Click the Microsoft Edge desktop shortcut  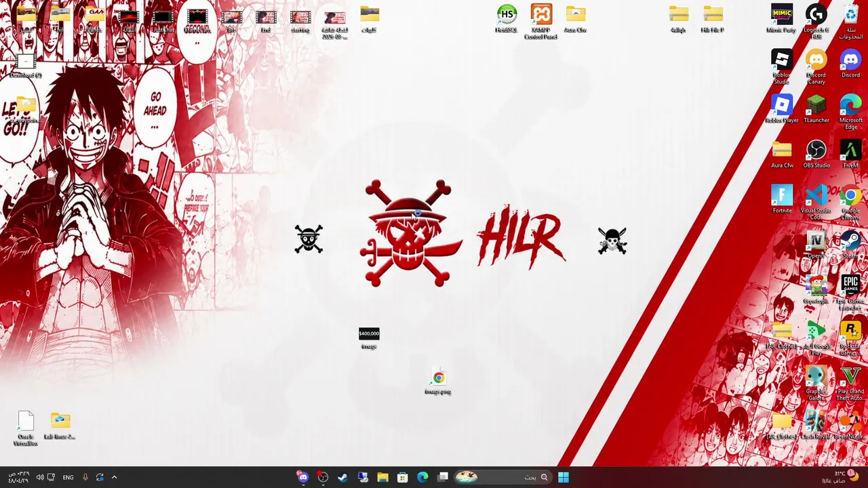click(850, 112)
